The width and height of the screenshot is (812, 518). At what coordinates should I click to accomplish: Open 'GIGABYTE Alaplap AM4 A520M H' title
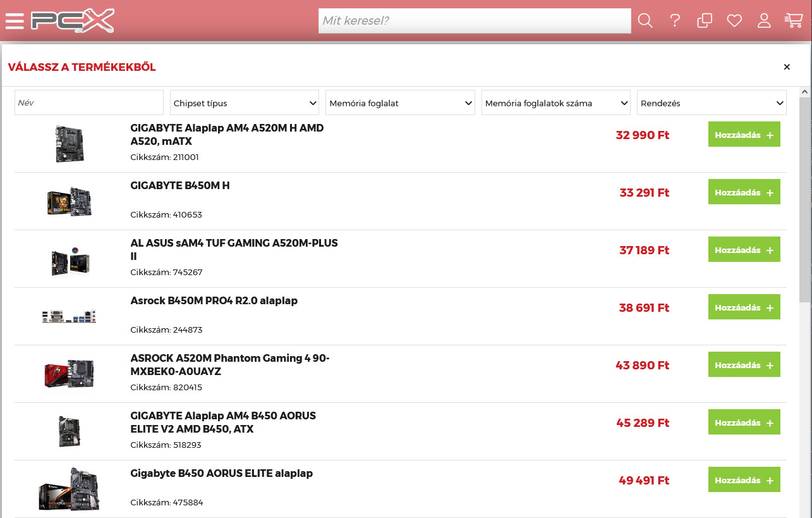(x=227, y=135)
